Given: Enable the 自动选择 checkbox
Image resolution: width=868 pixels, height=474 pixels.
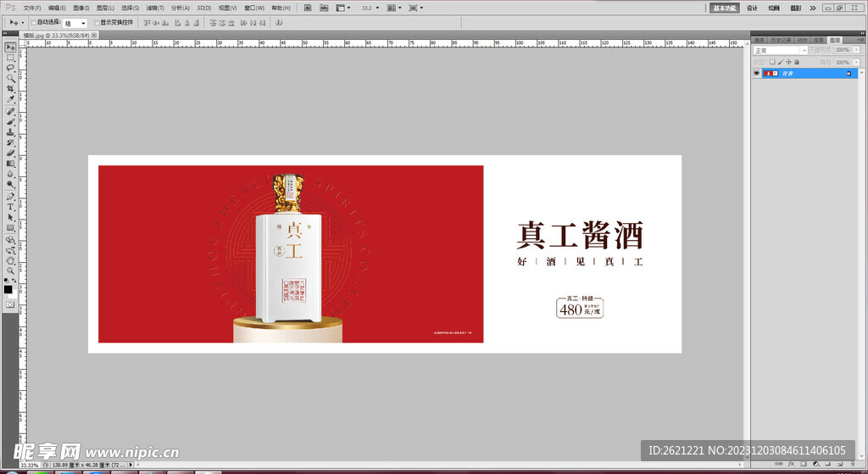Looking at the screenshot, I should [x=34, y=23].
